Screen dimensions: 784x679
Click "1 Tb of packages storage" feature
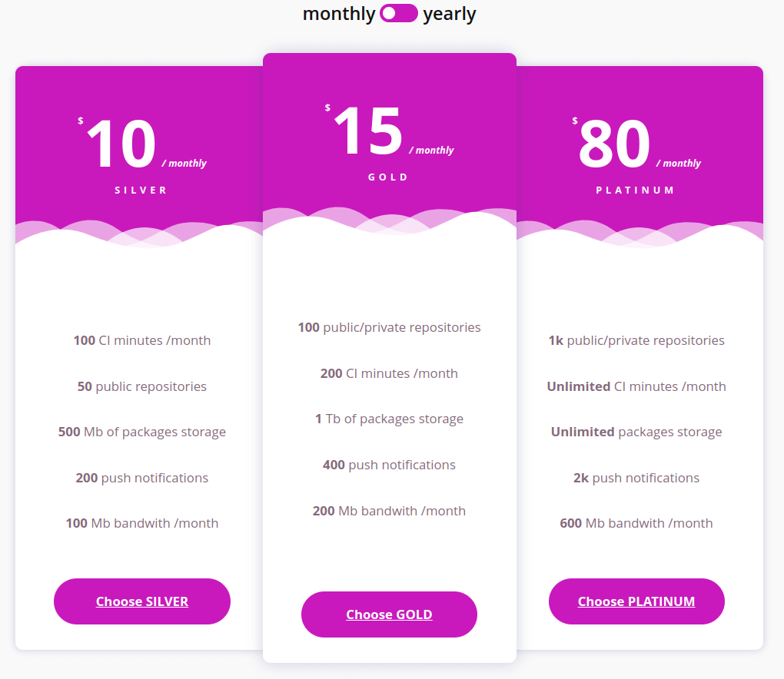tap(389, 419)
